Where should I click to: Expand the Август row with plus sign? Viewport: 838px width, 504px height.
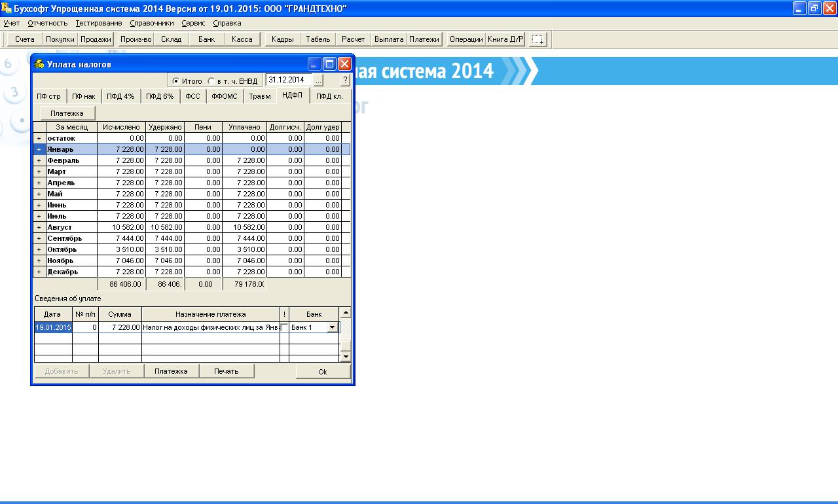39,227
